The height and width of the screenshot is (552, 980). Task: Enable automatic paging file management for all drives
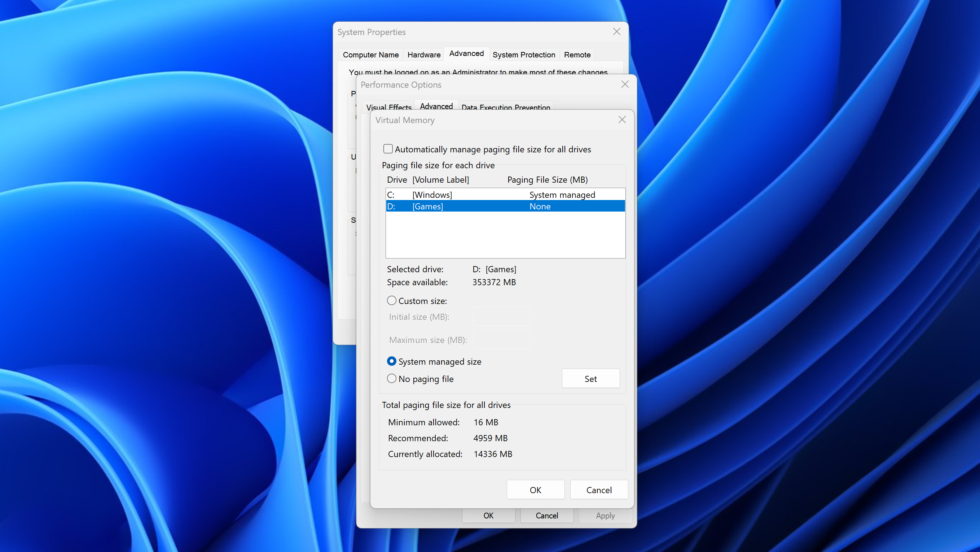tap(388, 149)
